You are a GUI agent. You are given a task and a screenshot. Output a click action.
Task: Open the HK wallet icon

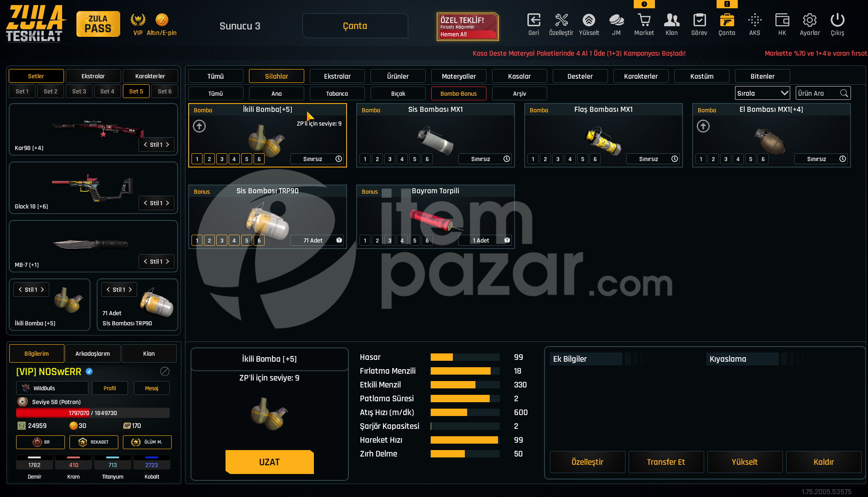782,20
